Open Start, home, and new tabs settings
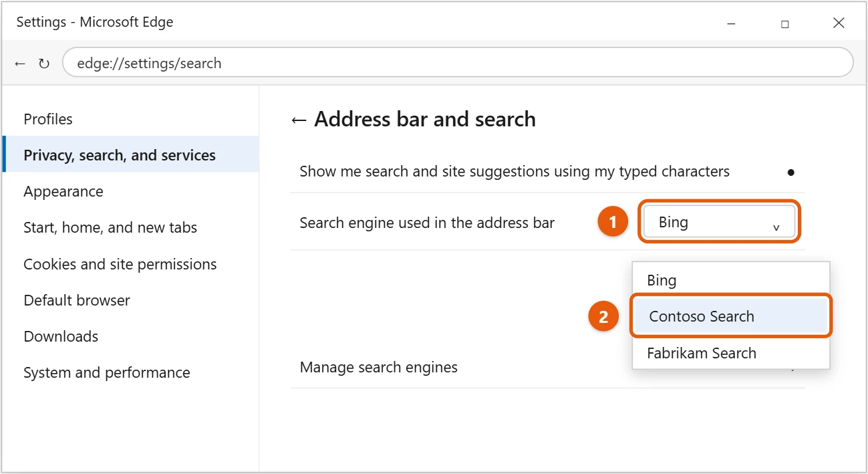The image size is (868, 474). coord(131,227)
